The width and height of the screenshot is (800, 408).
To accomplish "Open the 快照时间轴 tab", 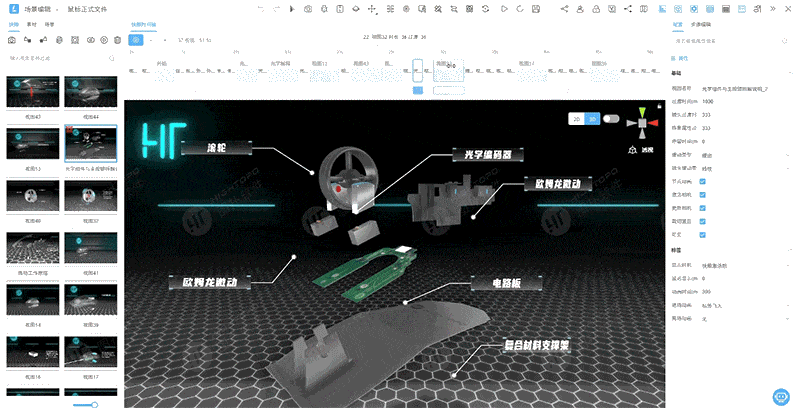I will pos(143,24).
